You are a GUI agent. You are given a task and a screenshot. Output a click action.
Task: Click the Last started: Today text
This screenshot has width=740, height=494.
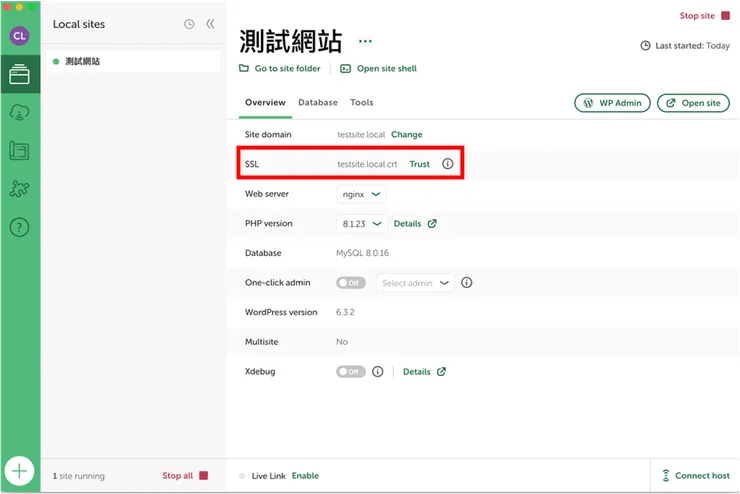[x=692, y=46]
